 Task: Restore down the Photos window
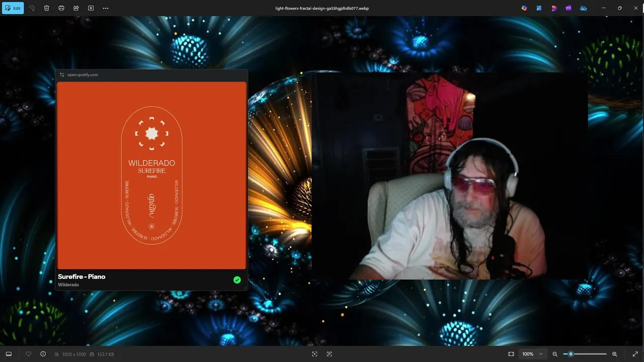[x=619, y=8]
